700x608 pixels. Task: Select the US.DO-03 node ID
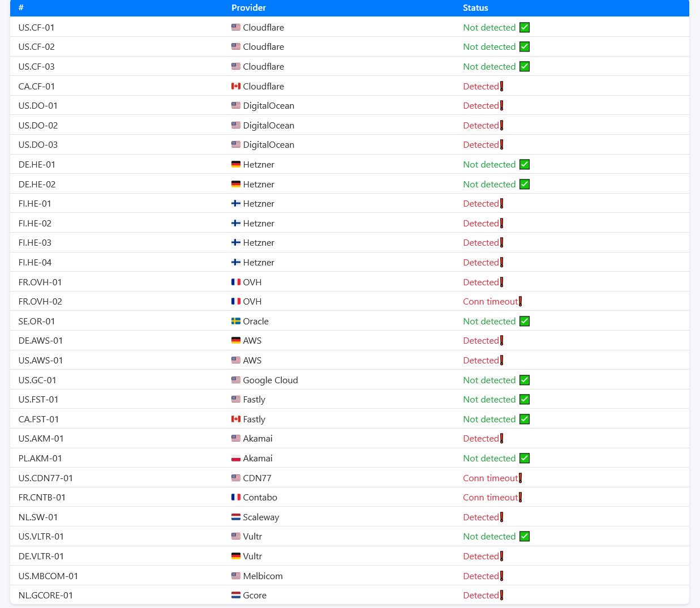tap(38, 145)
